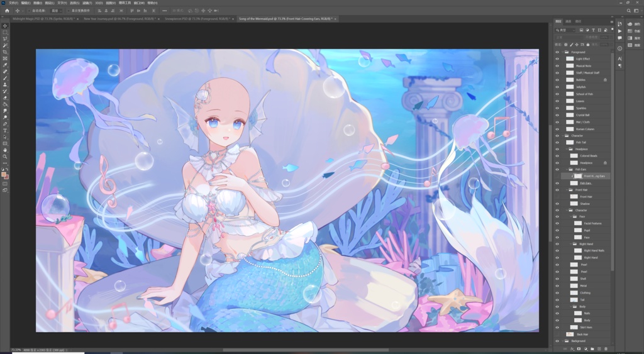This screenshot has width=644, height=354.
Task: Open the Color panel button
Action: (634, 25)
